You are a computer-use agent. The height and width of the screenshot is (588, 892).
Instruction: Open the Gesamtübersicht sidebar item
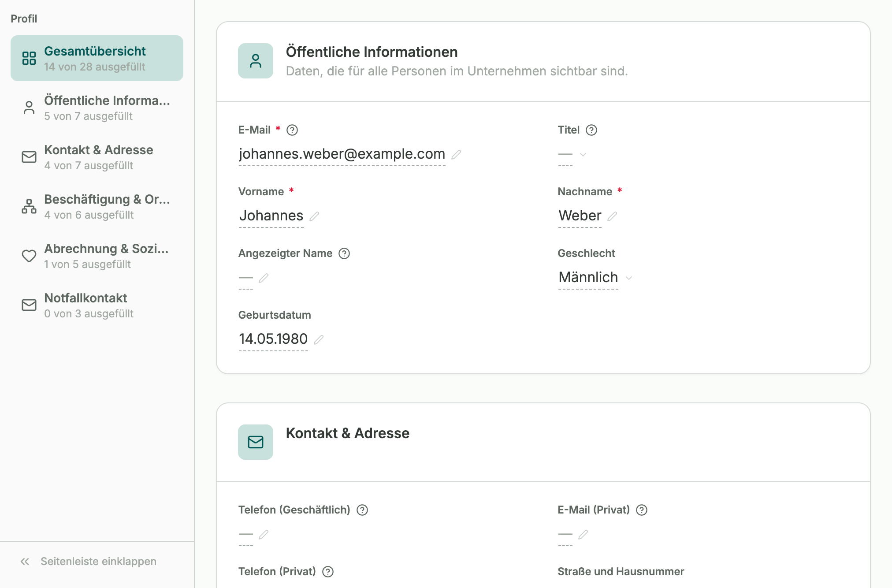97,58
